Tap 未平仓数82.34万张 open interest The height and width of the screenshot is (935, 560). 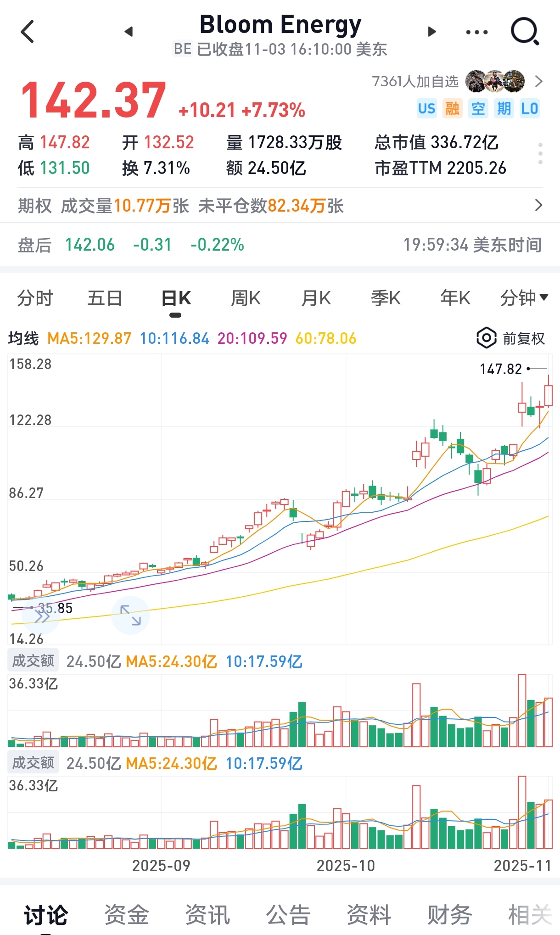pos(271,206)
